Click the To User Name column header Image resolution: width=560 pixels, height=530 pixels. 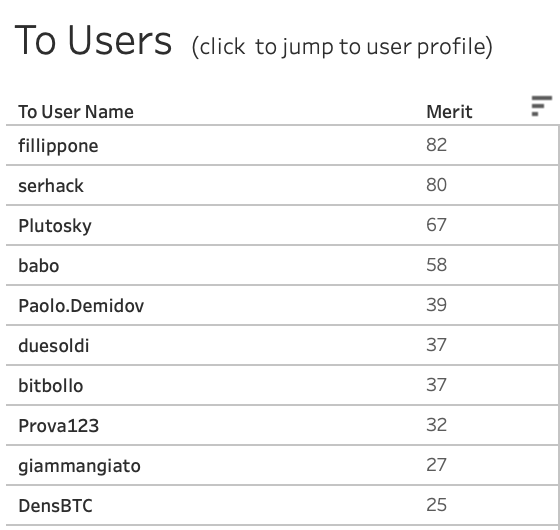click(76, 112)
